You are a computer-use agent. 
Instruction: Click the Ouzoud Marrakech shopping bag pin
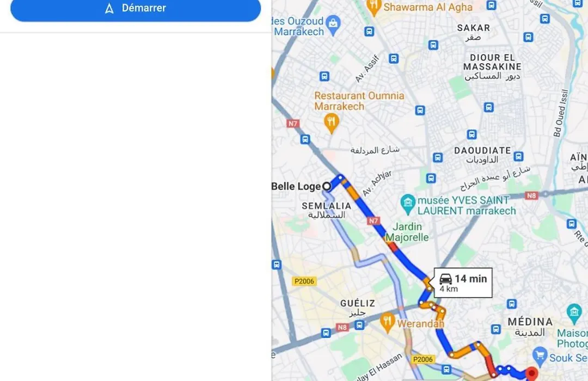pyautogui.click(x=333, y=24)
